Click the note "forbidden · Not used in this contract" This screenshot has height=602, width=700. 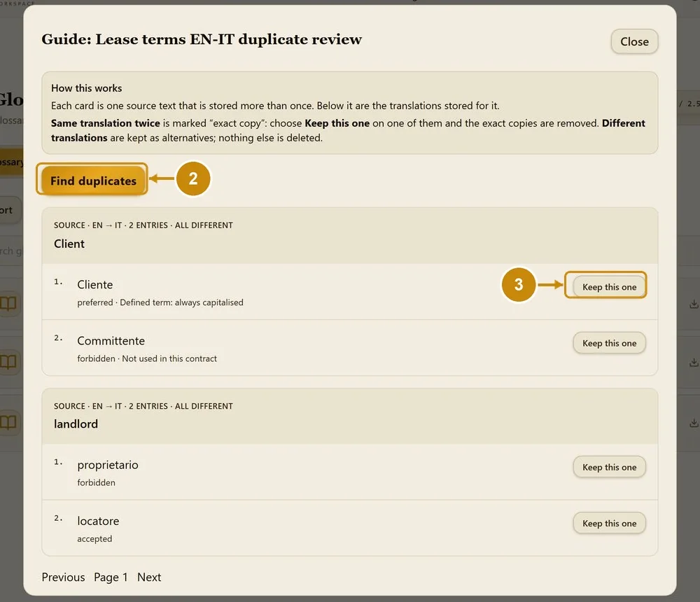147,358
